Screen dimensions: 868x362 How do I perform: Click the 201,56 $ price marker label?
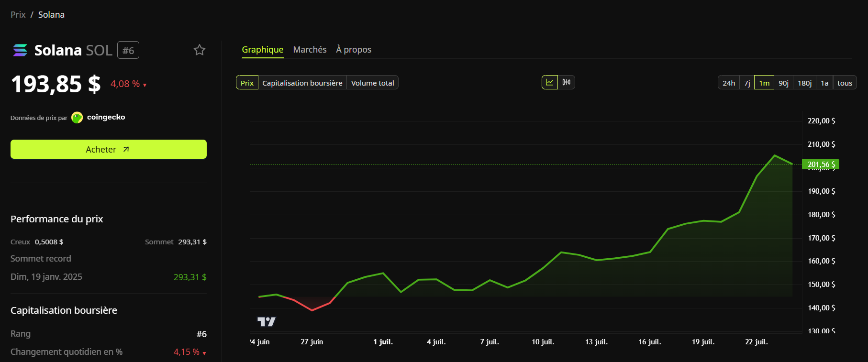tap(821, 165)
